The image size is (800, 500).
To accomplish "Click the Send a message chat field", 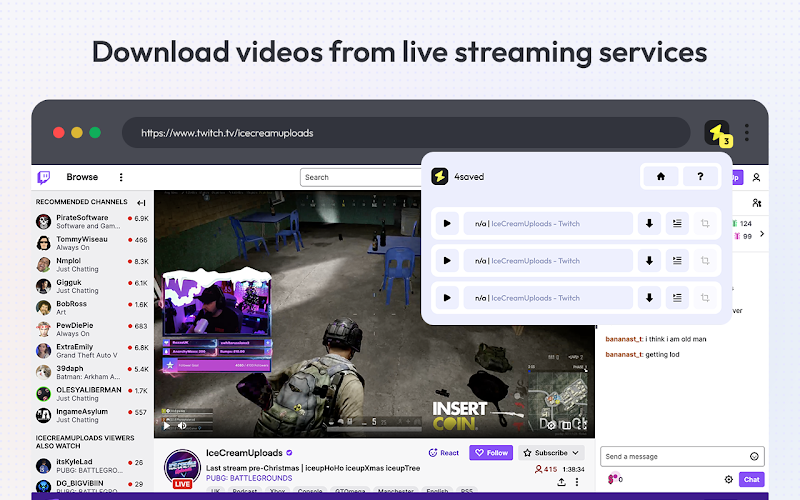I will point(682,457).
